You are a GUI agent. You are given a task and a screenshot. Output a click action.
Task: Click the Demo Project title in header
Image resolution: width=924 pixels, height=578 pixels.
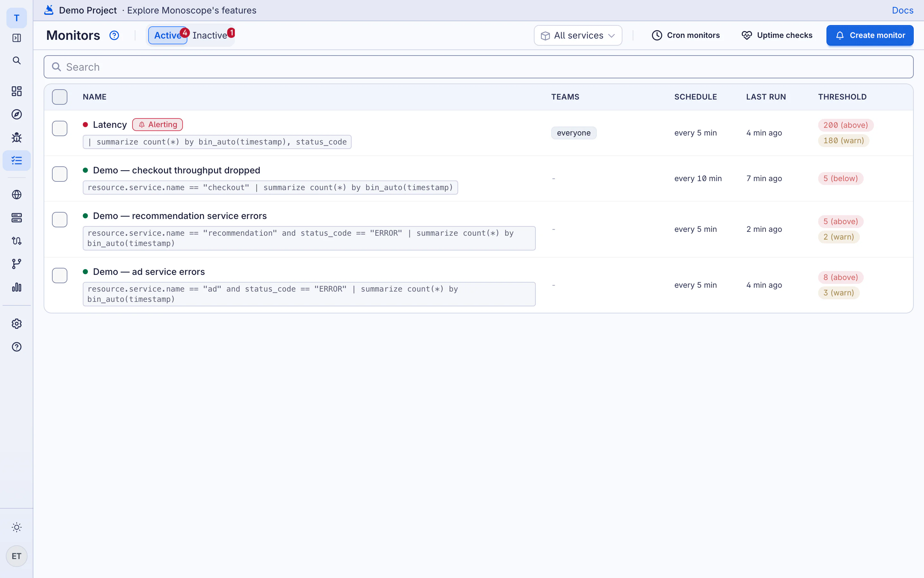[x=88, y=10]
